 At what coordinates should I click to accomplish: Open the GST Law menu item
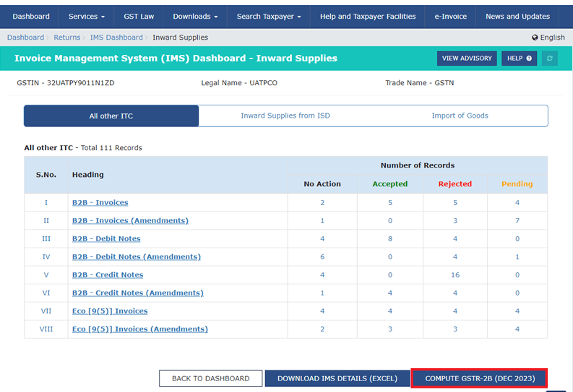coord(139,17)
